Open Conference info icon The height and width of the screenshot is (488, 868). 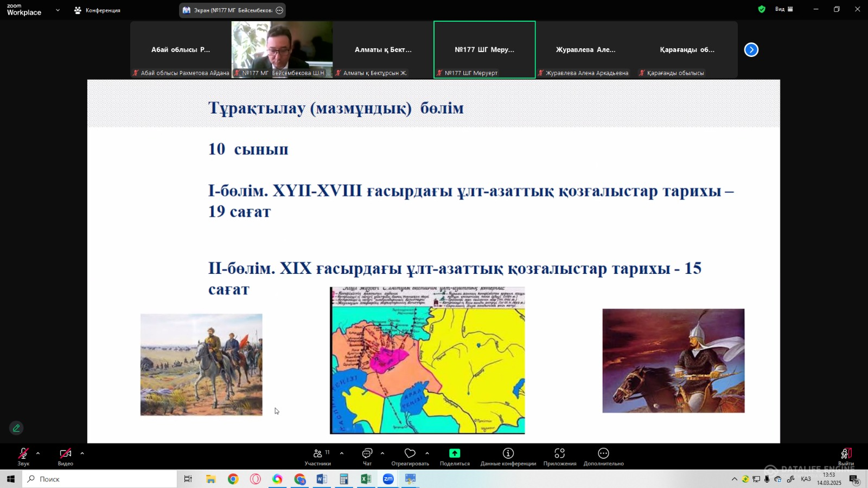tap(508, 453)
